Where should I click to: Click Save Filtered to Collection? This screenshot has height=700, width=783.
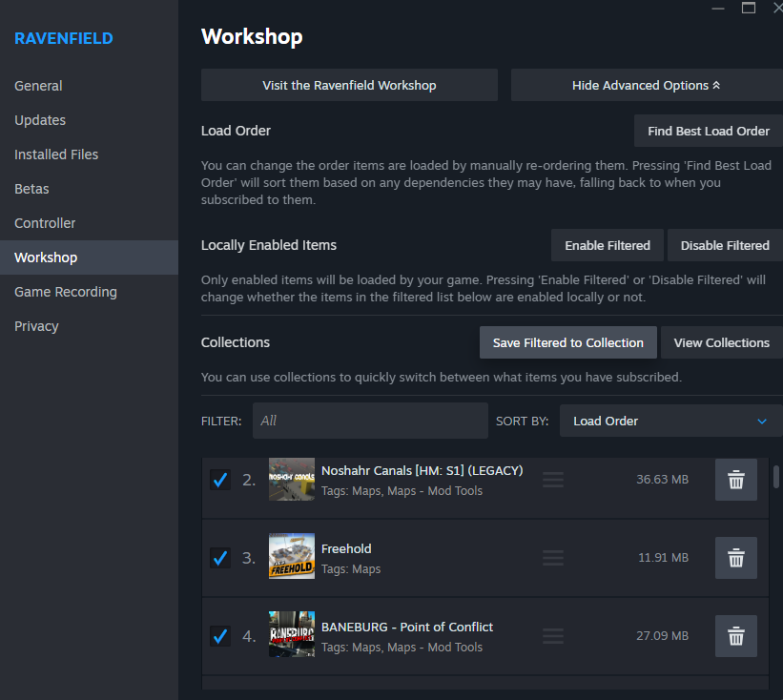568,342
